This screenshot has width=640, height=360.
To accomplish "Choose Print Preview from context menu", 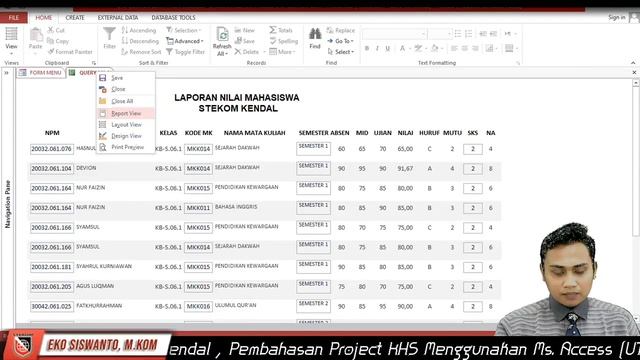I will 126,147.
